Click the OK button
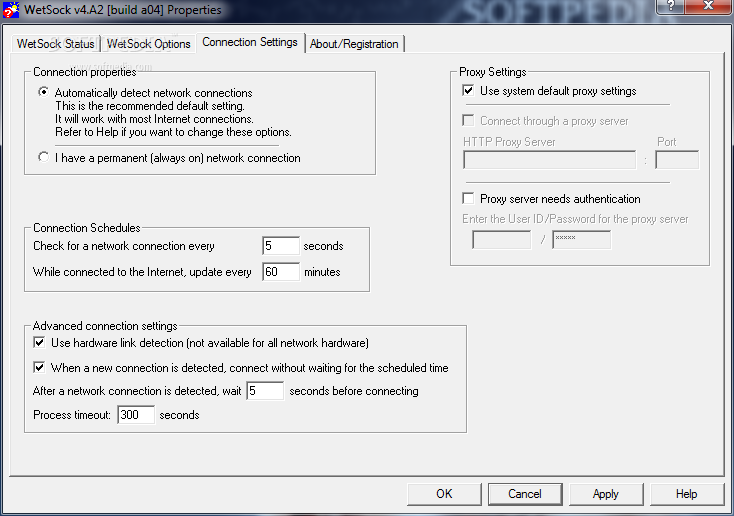This screenshot has height=516, width=734. pyautogui.click(x=444, y=494)
